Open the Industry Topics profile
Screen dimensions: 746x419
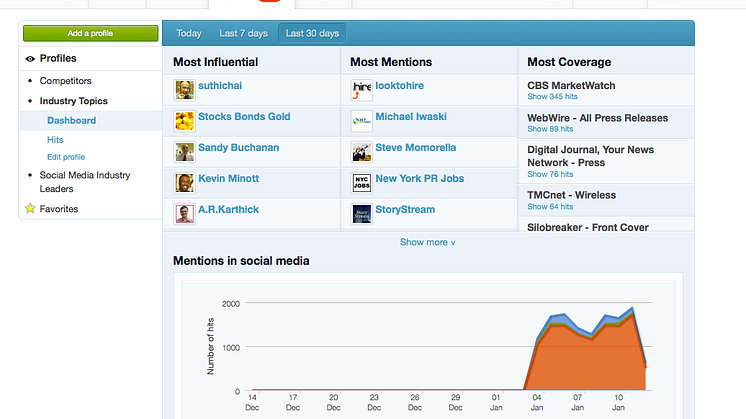click(x=74, y=101)
